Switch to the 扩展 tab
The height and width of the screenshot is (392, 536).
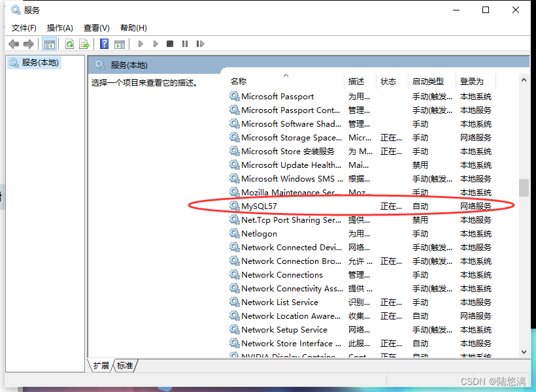101,366
